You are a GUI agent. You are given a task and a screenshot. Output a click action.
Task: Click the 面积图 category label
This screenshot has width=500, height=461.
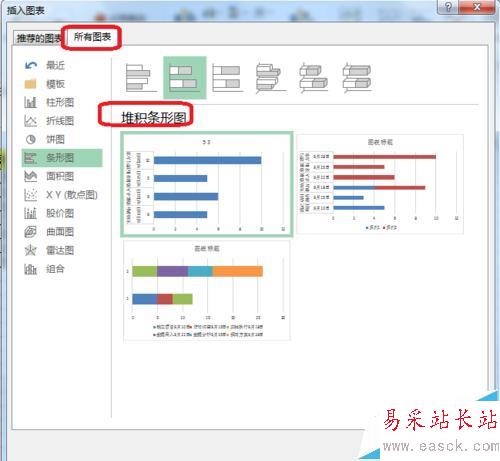point(60,176)
